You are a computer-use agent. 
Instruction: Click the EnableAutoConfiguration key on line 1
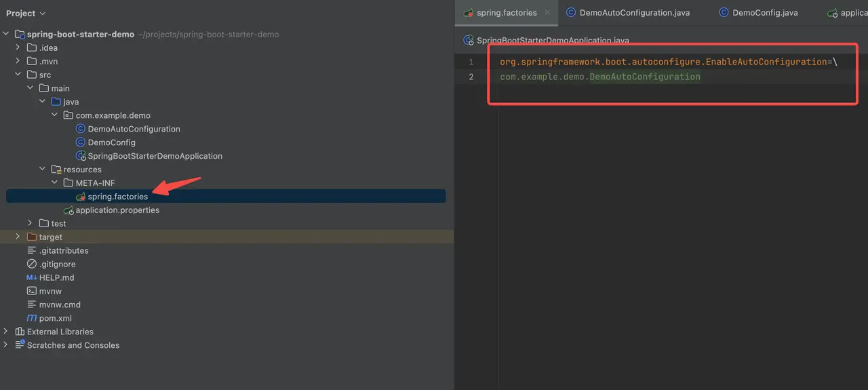pos(664,62)
